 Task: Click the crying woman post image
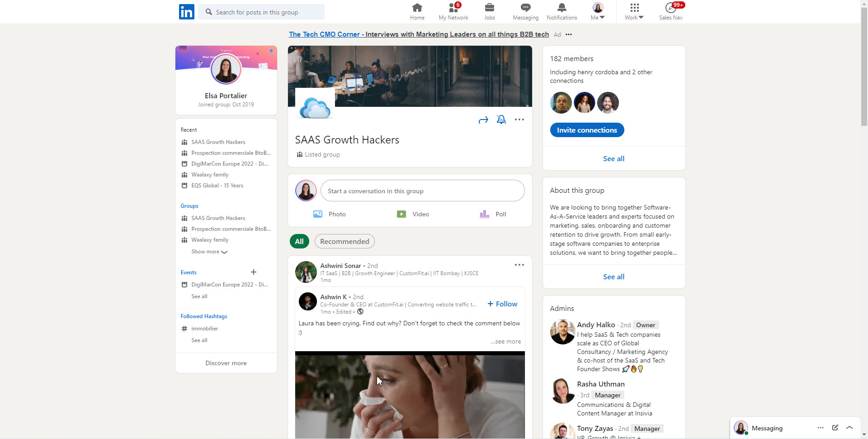pos(410,395)
